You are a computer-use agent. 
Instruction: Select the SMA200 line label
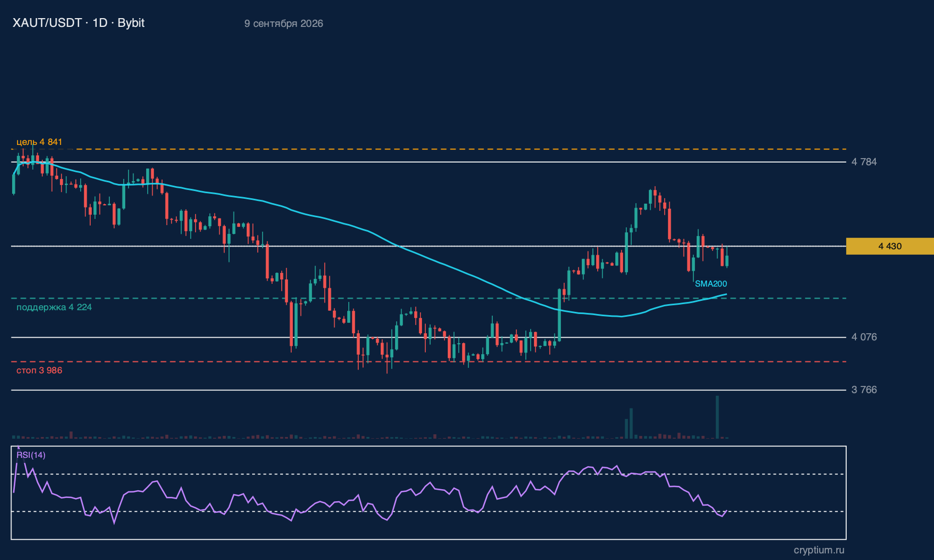[711, 284]
